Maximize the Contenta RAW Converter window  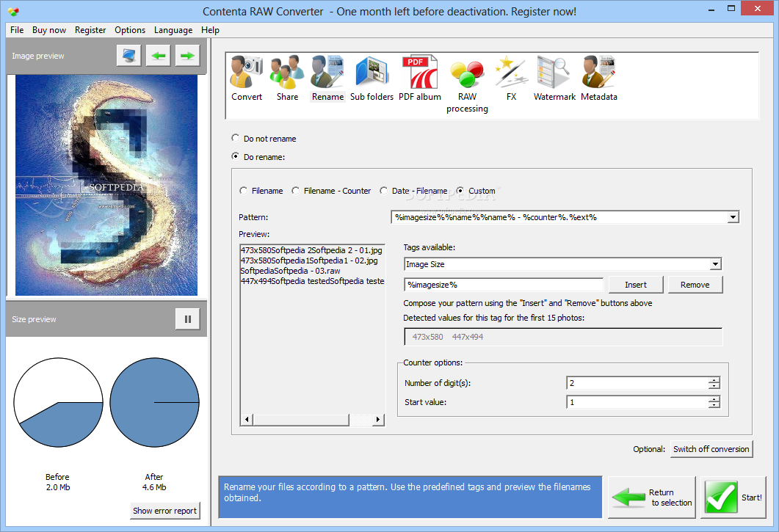731,9
